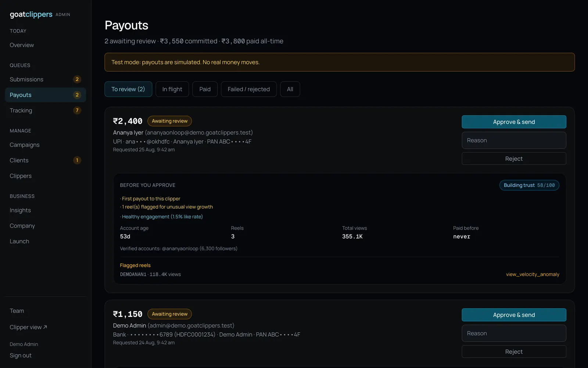Switch to the Paid tab

(205, 89)
